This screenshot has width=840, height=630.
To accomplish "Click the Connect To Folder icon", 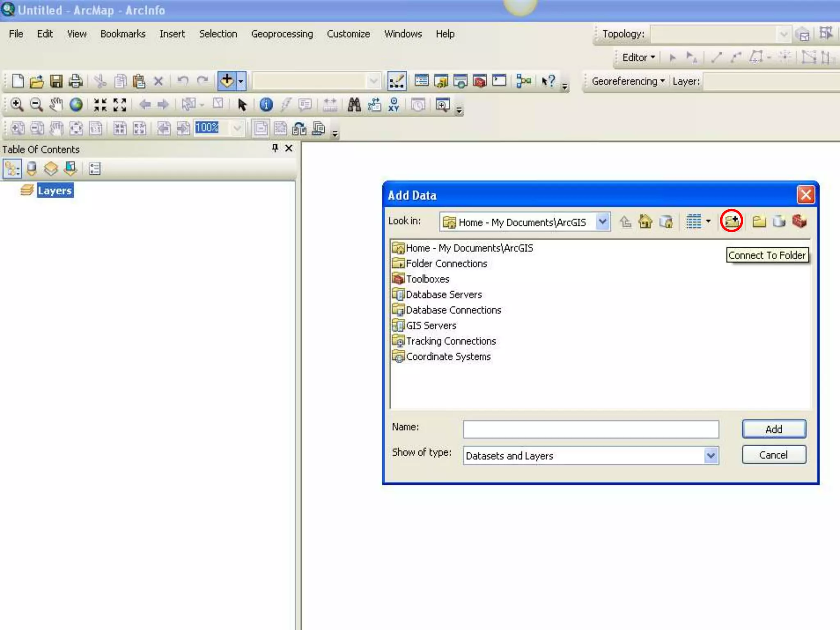I will (x=731, y=221).
